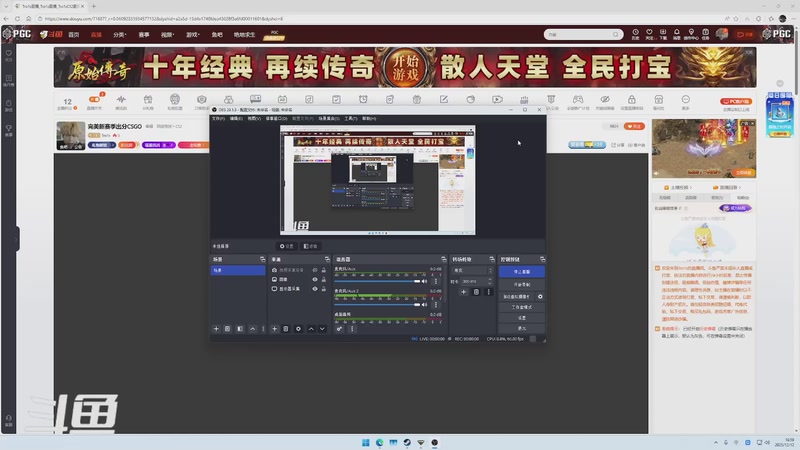
Task: Add a new scene with the plus icon in the Scenes dock
Action: [x=216, y=329]
